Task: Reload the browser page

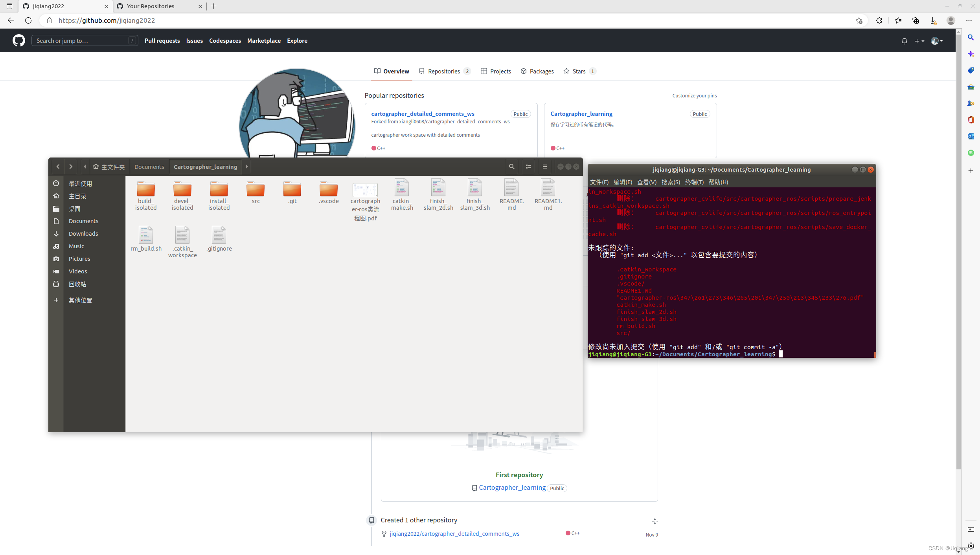Action: click(x=28, y=20)
